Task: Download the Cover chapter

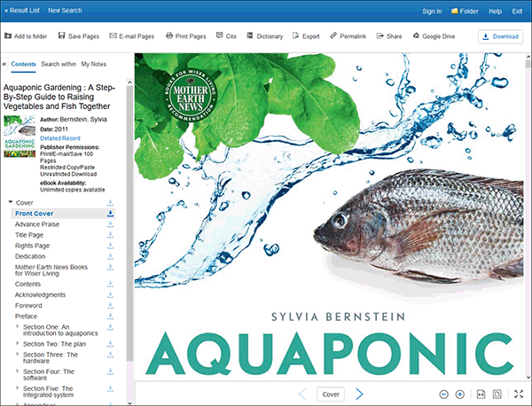Action: [110, 203]
